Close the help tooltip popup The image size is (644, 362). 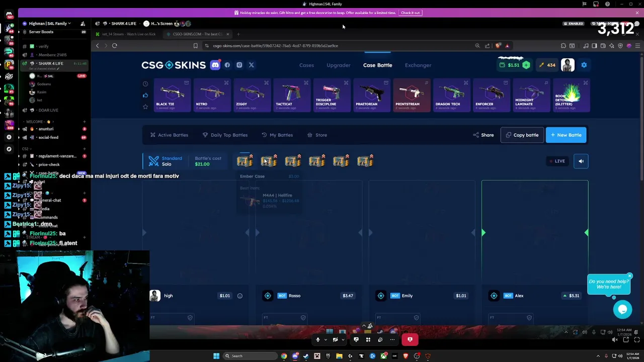(x=629, y=276)
